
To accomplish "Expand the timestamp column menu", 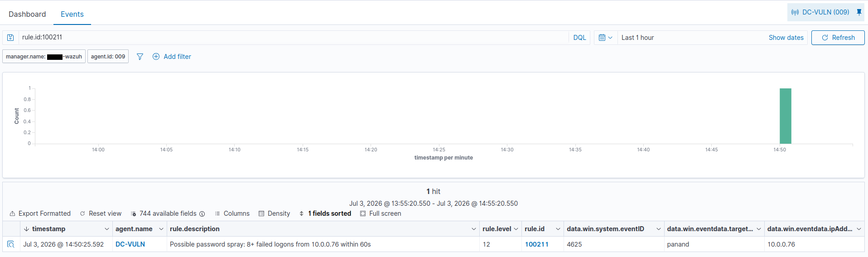I will coord(107,229).
